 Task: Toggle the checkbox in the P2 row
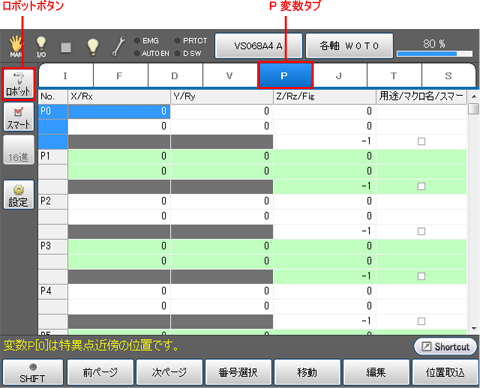point(421,231)
